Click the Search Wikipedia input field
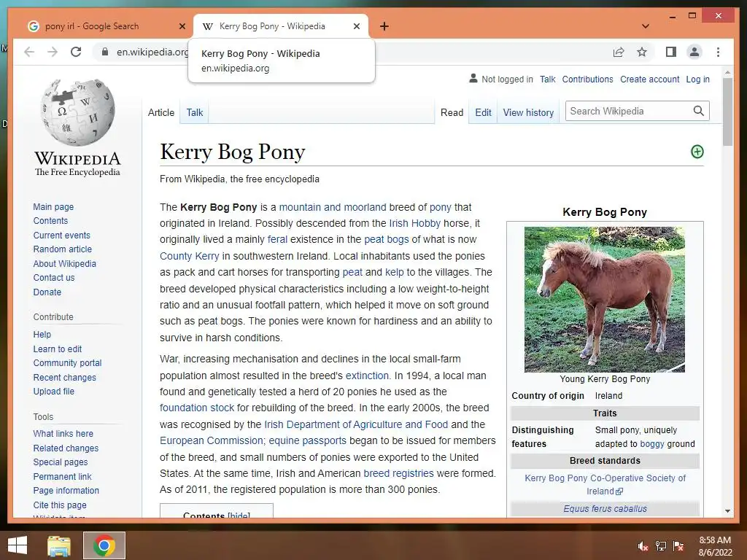 [x=629, y=111]
